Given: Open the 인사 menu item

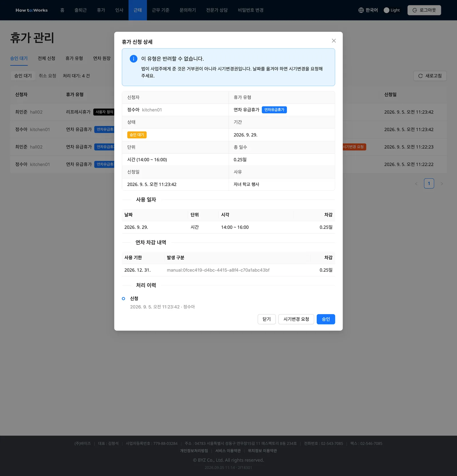Looking at the screenshot, I should [119, 10].
